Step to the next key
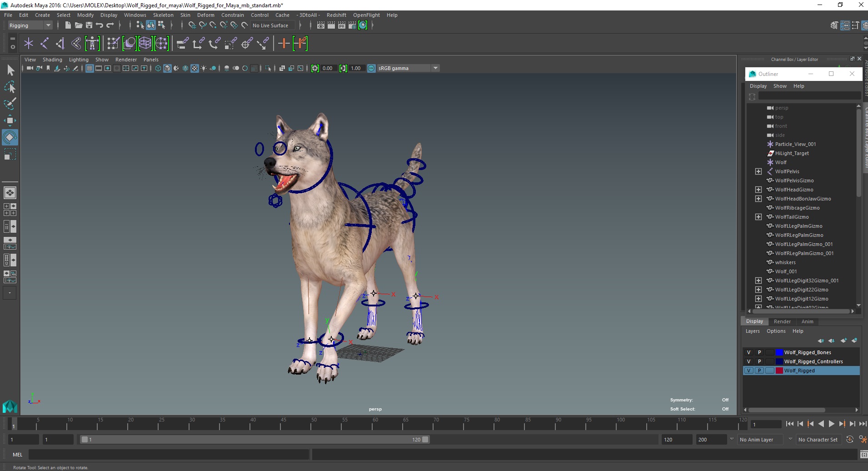The image size is (868, 471). [x=842, y=424]
